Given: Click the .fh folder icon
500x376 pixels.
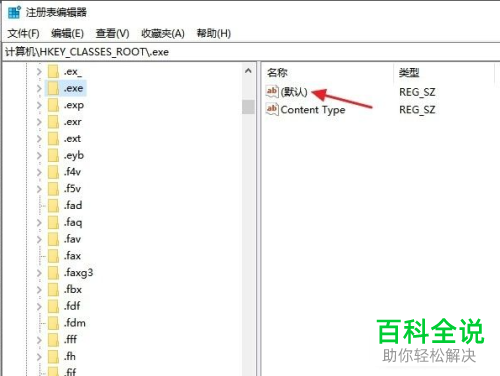Looking at the screenshot, I should point(53,356).
